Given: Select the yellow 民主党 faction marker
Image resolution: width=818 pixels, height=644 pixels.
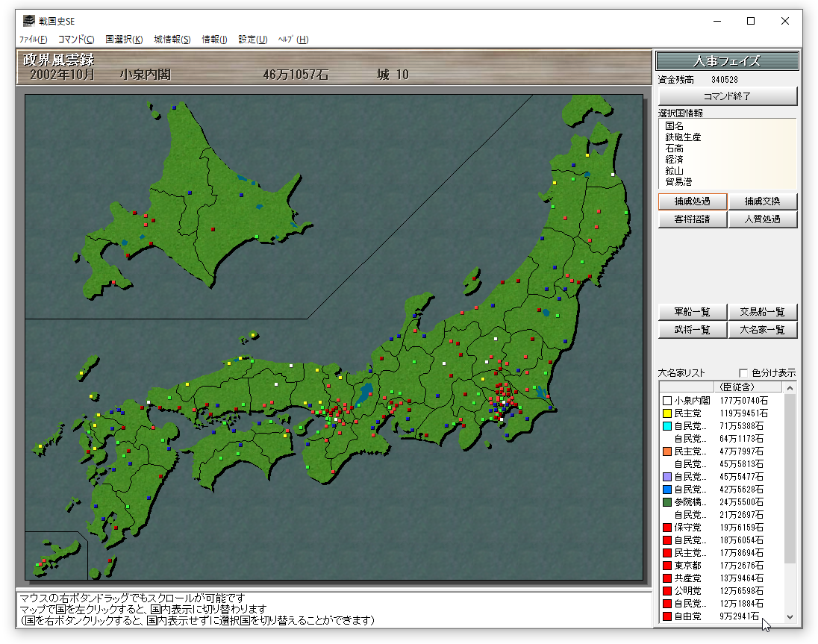Looking at the screenshot, I should coord(667,413).
